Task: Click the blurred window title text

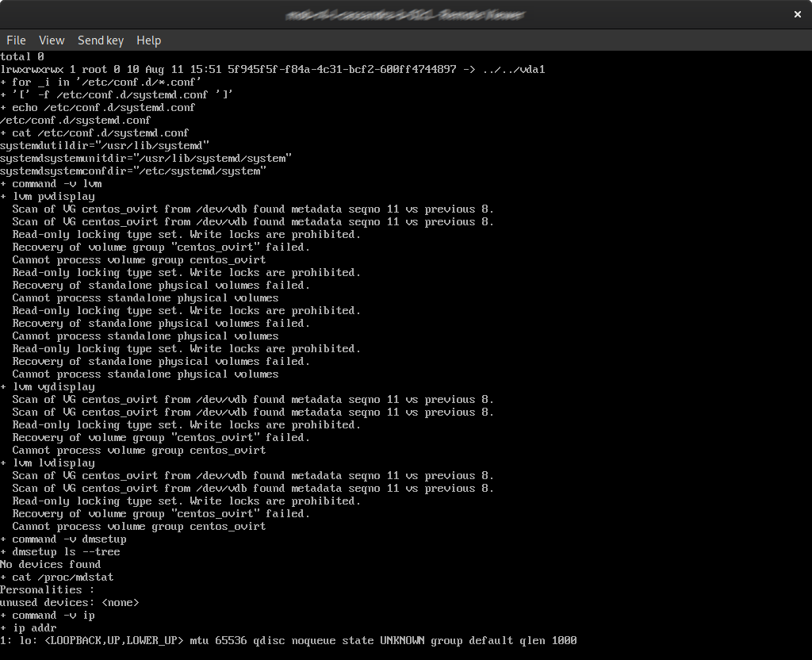Action: coord(405,14)
